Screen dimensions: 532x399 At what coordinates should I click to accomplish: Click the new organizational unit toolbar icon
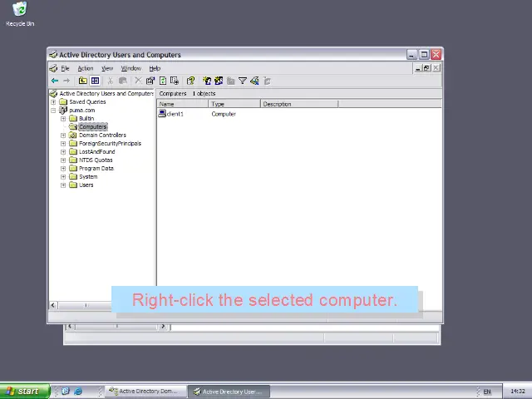231,81
